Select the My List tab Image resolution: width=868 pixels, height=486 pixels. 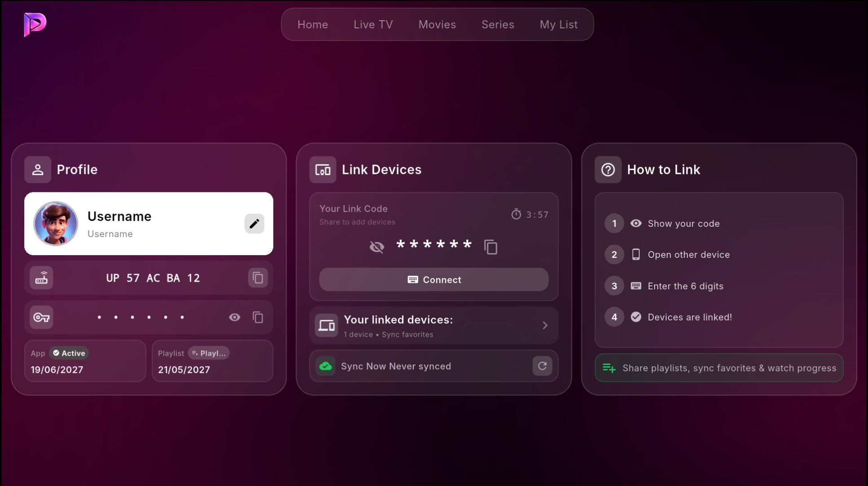558,25
